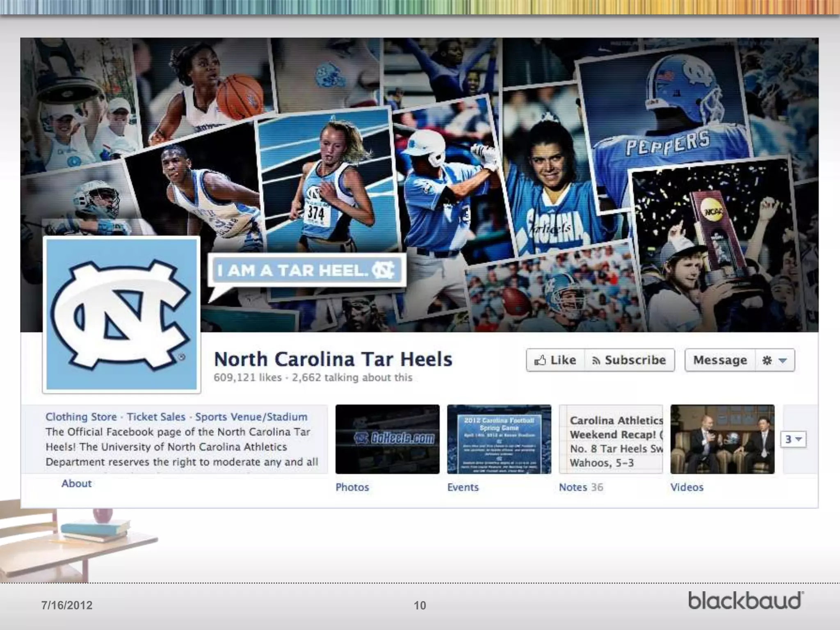Image resolution: width=840 pixels, height=630 pixels.
Task: Click the page title North Carolina Tar Heels
Action: (x=333, y=359)
